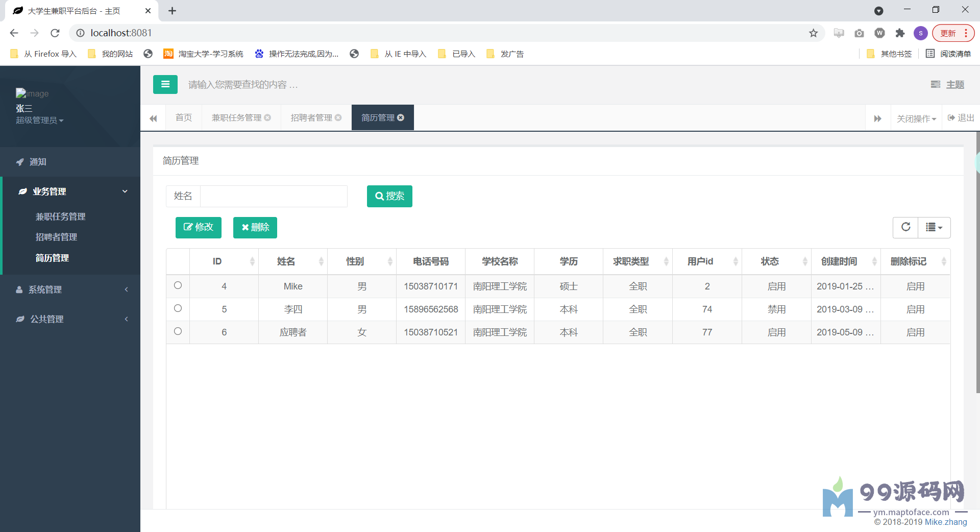The width and height of the screenshot is (980, 532).
Task: Close the 简历管理 tab
Action: (x=401, y=118)
